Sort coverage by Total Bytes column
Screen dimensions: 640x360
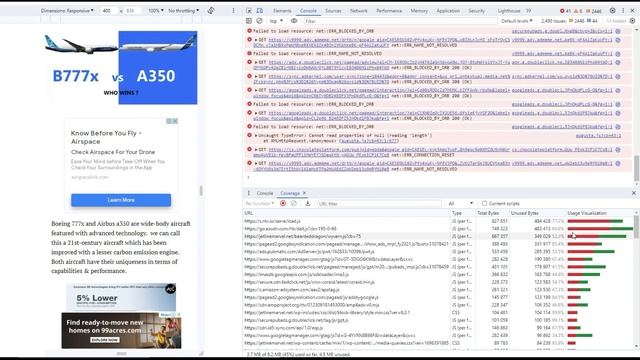tap(493, 213)
